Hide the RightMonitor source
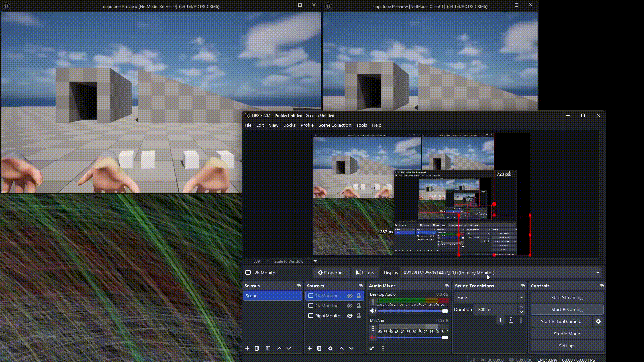Screen dimensions: 644x362 (350, 316)
